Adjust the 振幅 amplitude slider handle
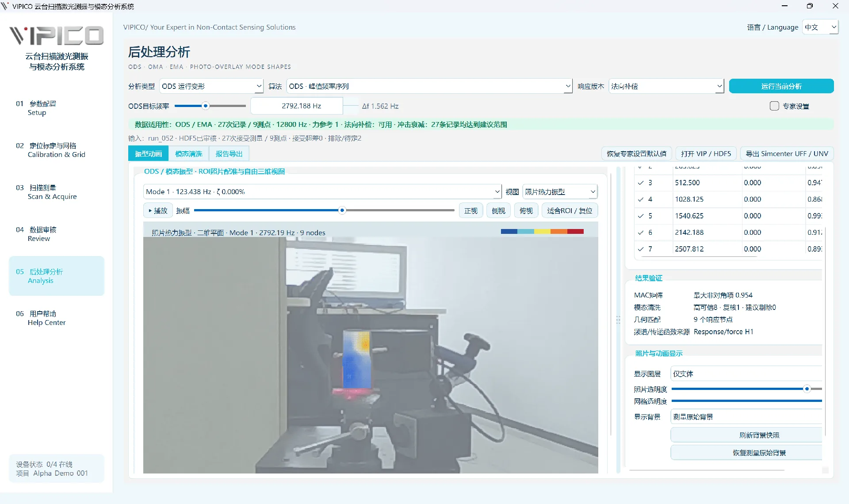This screenshot has width=849, height=504. pyautogui.click(x=342, y=210)
